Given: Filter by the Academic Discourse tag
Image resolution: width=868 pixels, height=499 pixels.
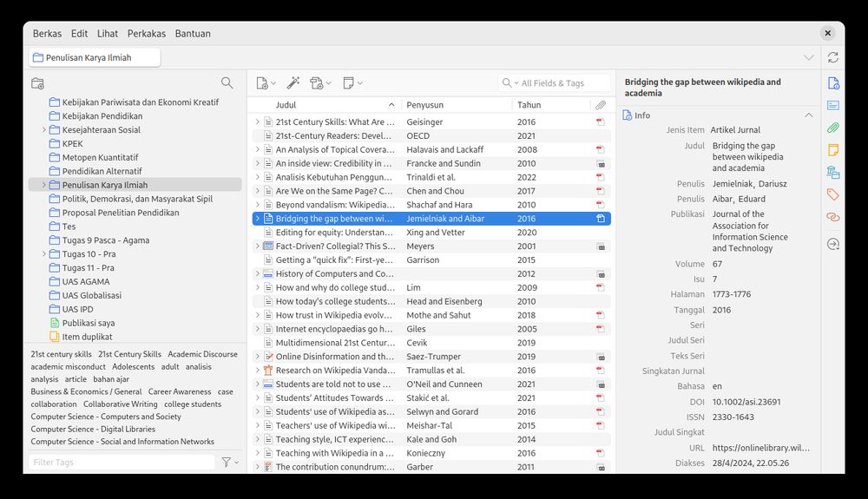Looking at the screenshot, I should (x=202, y=354).
